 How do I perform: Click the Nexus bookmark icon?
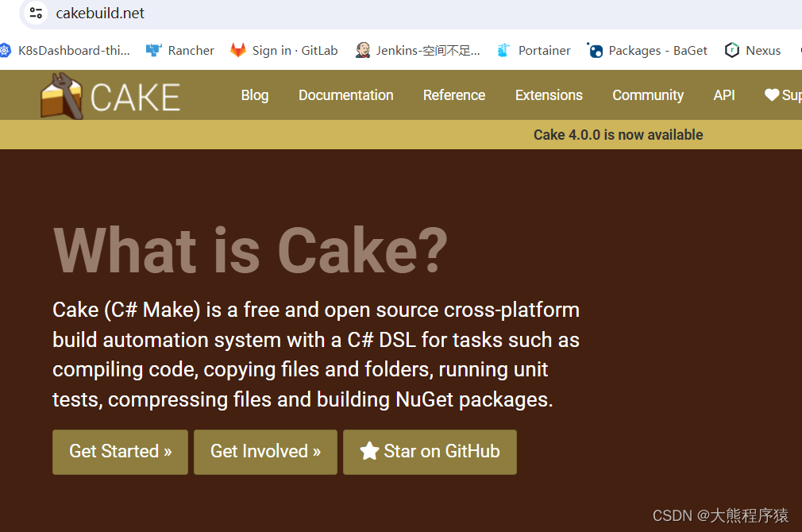pyautogui.click(x=731, y=49)
